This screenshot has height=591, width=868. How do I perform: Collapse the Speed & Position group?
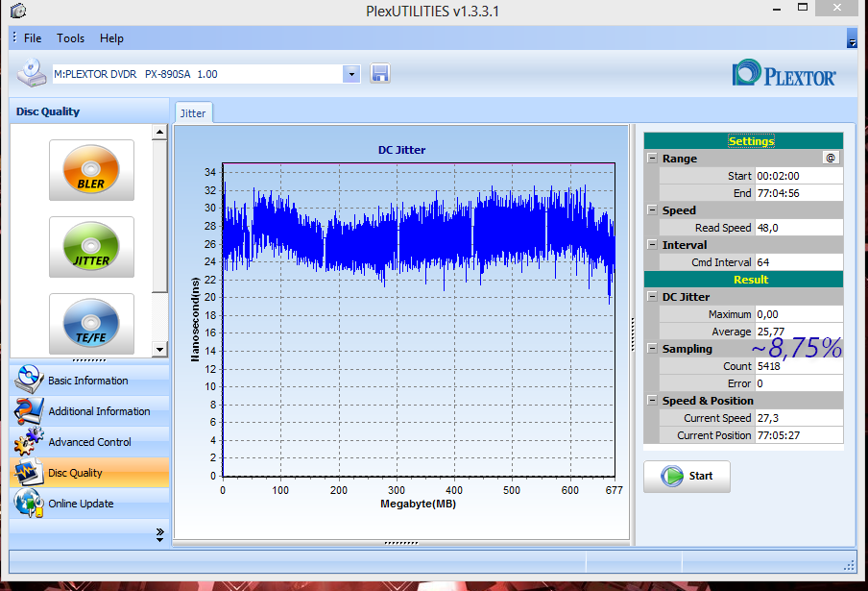click(652, 401)
